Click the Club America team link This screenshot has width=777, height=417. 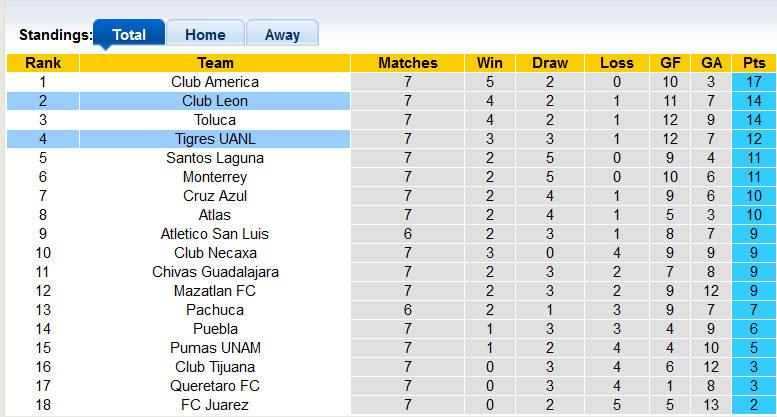pyautogui.click(x=215, y=82)
